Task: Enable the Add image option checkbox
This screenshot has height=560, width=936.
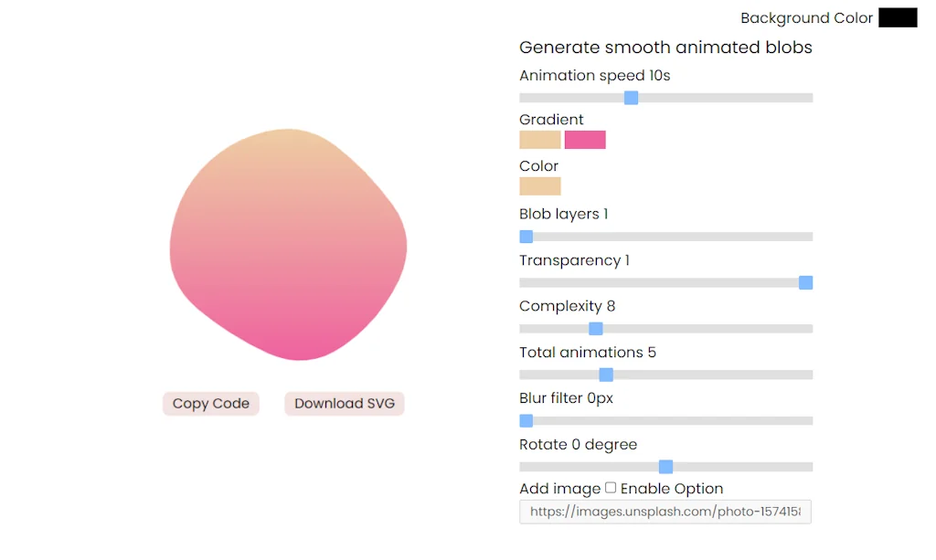Action: pyautogui.click(x=611, y=488)
